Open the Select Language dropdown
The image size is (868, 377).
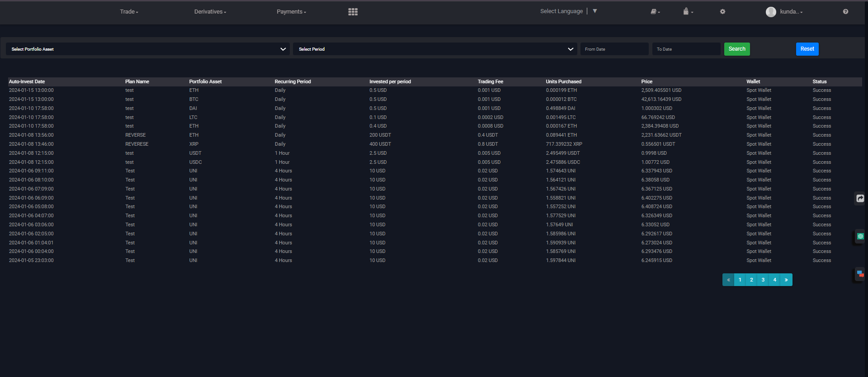(568, 11)
